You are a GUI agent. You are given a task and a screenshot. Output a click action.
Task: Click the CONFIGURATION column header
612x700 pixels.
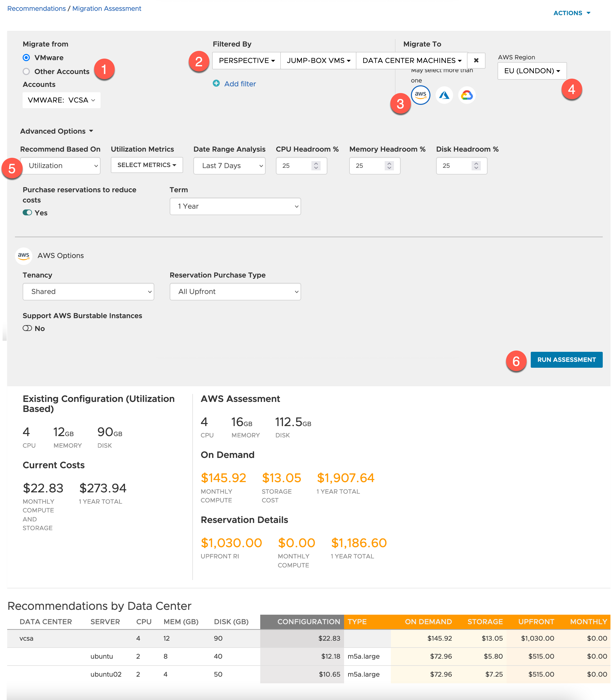[309, 622]
